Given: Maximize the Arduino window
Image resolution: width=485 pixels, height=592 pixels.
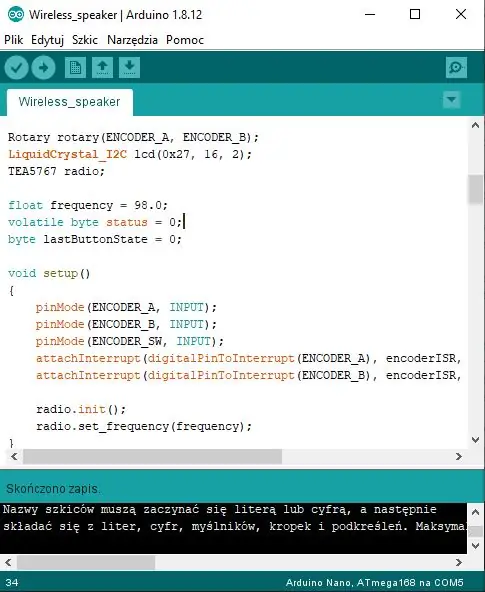Looking at the screenshot, I should click(415, 14).
